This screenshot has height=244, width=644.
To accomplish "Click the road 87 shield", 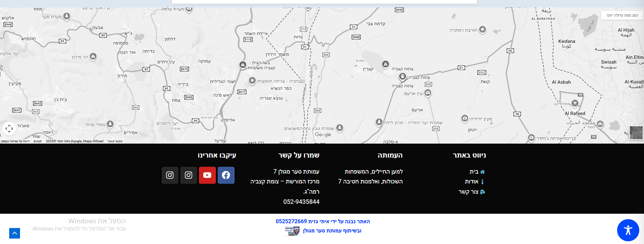I will 461,68.
